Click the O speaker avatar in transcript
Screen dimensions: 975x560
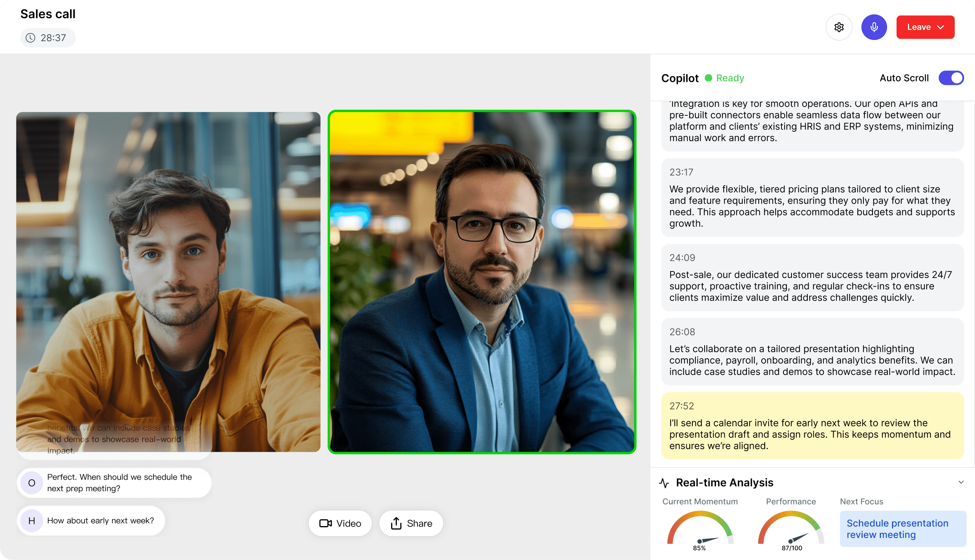pyautogui.click(x=32, y=483)
